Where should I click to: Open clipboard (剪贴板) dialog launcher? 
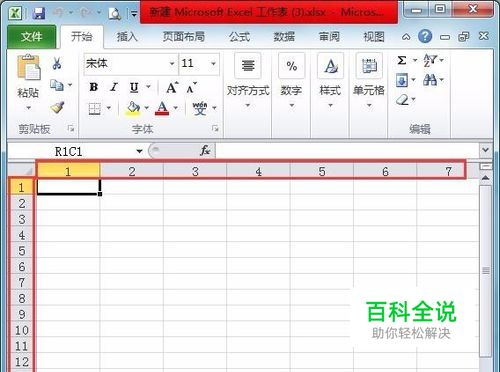[x=71, y=129]
